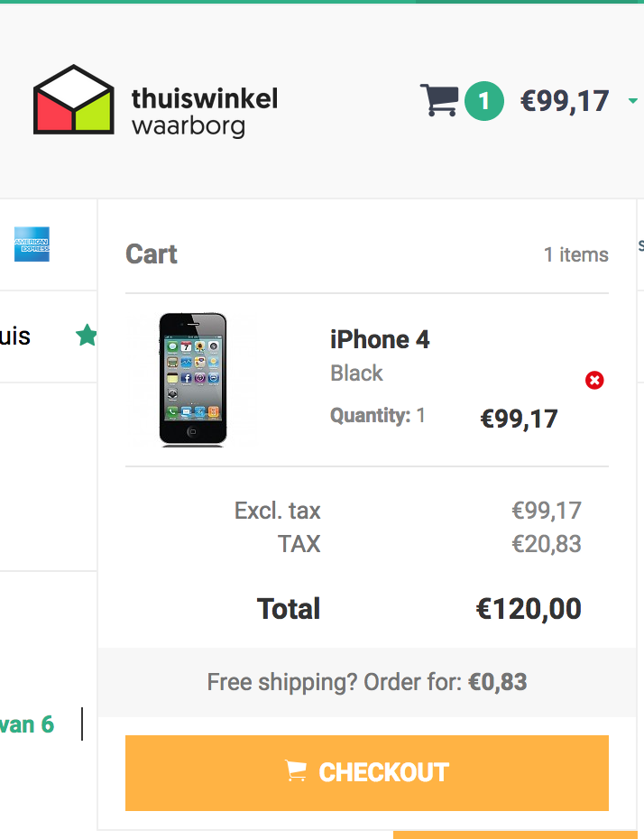
Task: Click the 'Cart' panel heading
Action: click(x=152, y=254)
